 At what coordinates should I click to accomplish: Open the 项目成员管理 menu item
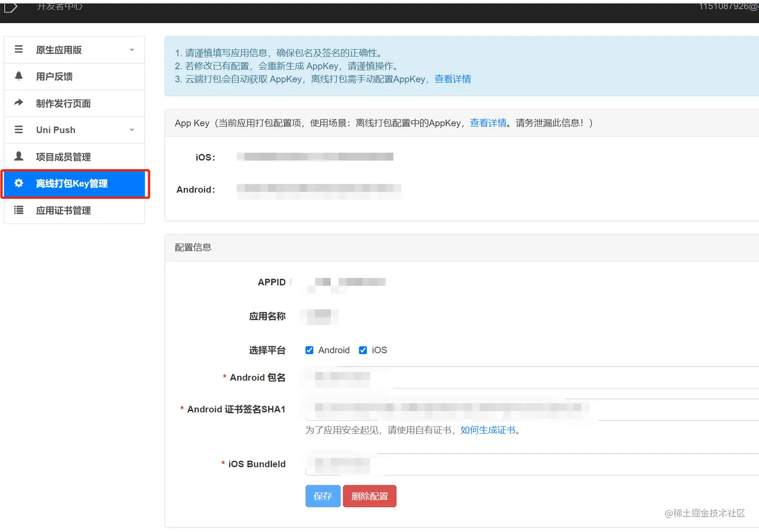pos(74,157)
